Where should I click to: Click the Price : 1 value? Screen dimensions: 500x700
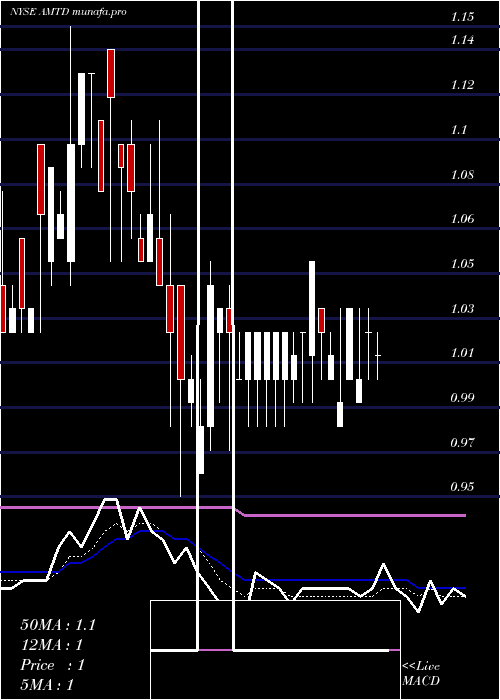point(52,665)
